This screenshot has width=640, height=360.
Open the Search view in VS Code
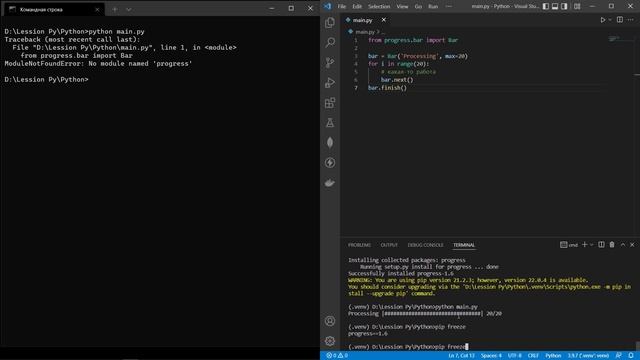[330, 42]
